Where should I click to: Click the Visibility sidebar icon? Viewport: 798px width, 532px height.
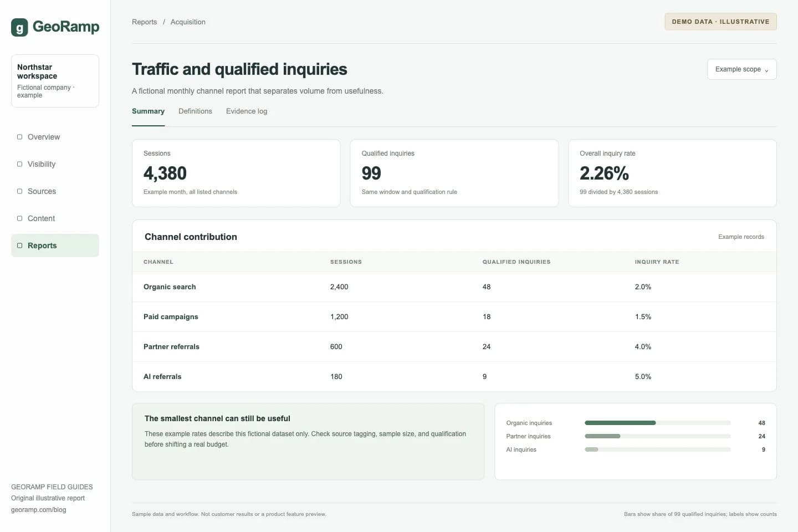click(20, 164)
